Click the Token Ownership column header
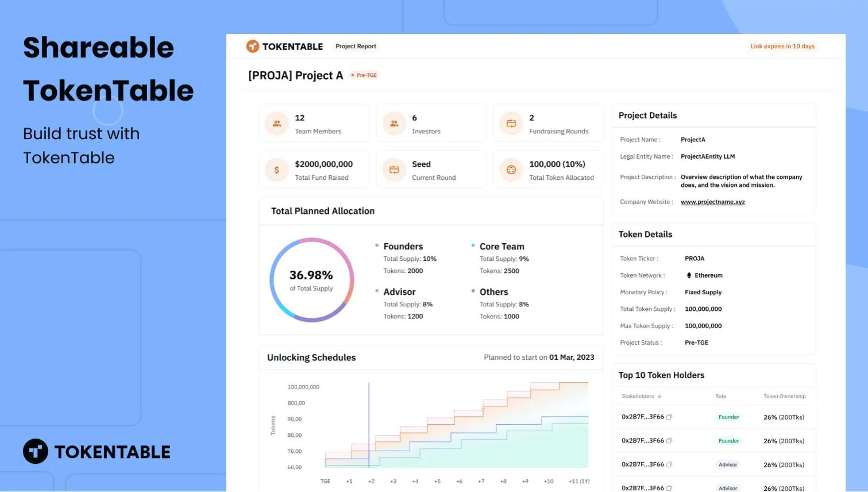Image resolution: width=868 pixels, height=492 pixels. [x=784, y=396]
